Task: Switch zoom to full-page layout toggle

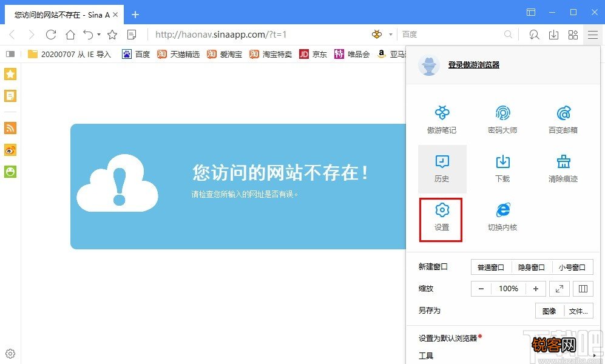Action: pyautogui.click(x=583, y=288)
